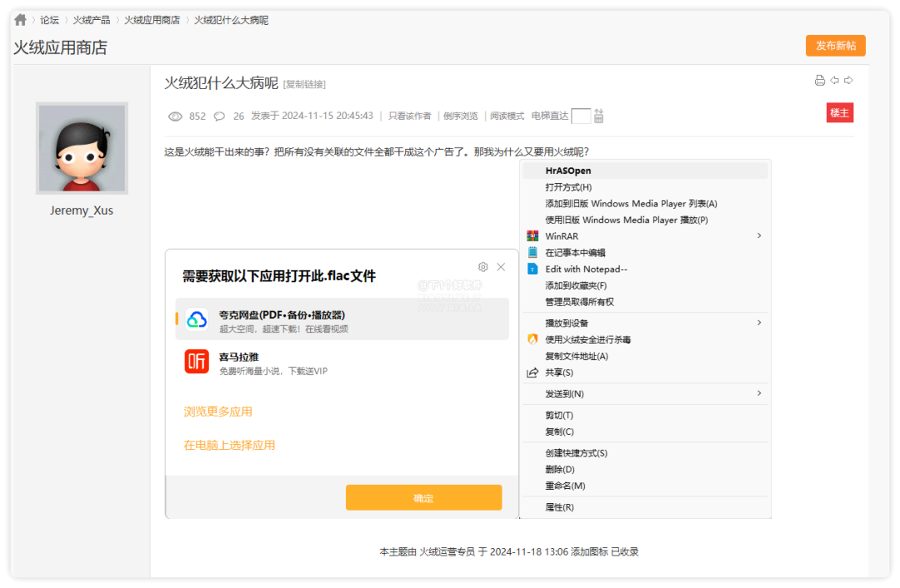Click the 夸克网盘 cloud icon
The height and width of the screenshot is (588, 900).
197,320
